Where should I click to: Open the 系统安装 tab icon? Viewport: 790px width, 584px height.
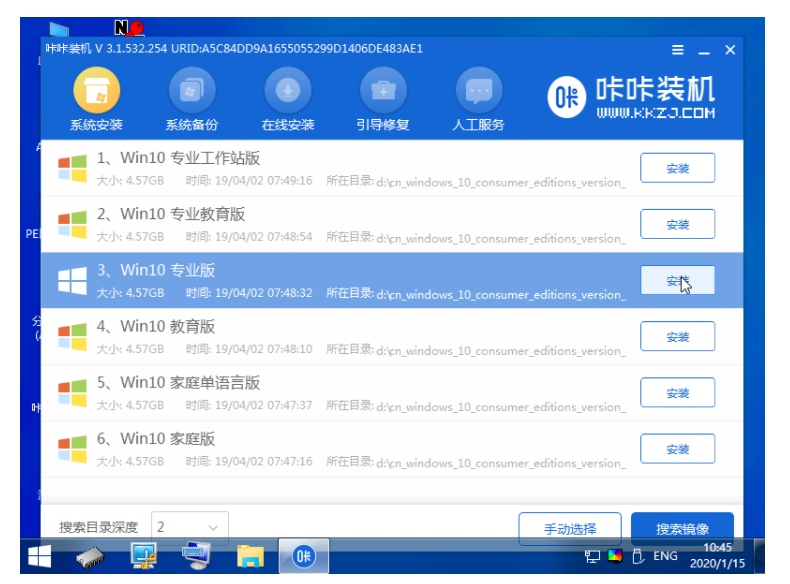click(x=96, y=91)
